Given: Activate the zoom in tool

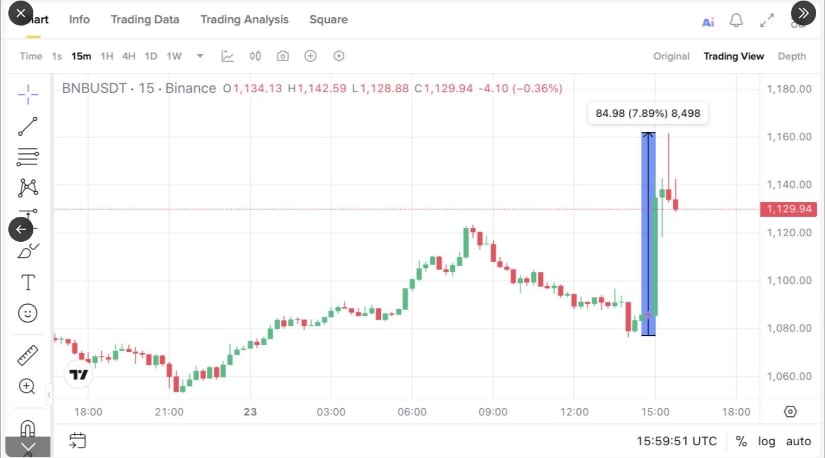Looking at the screenshot, I should 28,387.
